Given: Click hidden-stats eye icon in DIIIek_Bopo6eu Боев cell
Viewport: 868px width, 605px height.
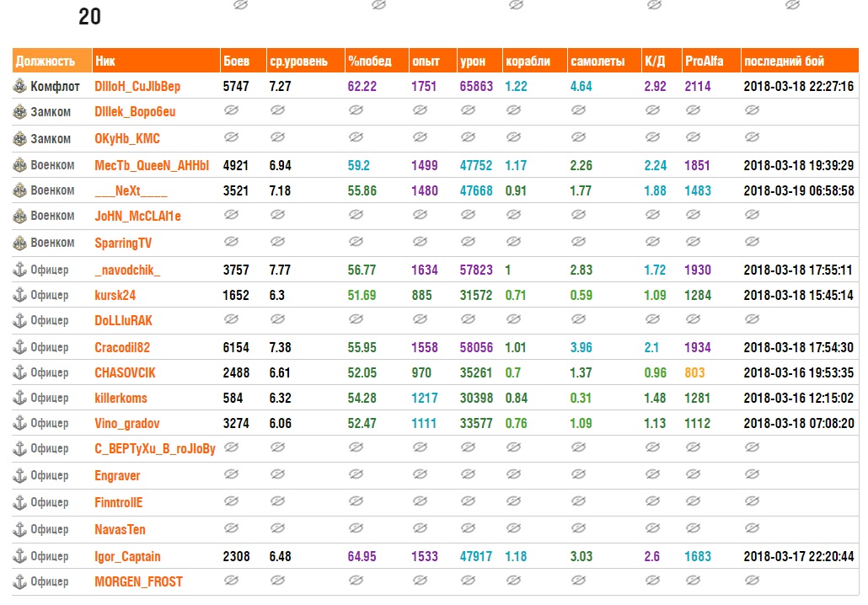Looking at the screenshot, I should 232,110.
